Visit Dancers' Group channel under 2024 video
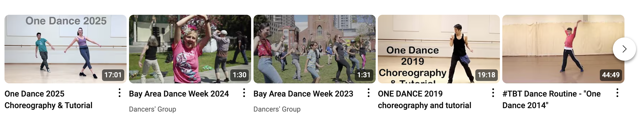 pos(153,109)
